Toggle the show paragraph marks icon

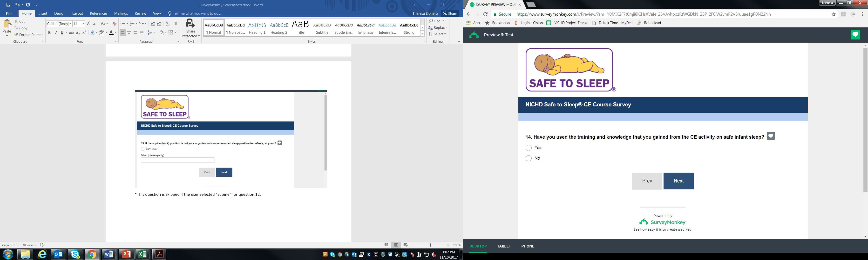(x=176, y=24)
